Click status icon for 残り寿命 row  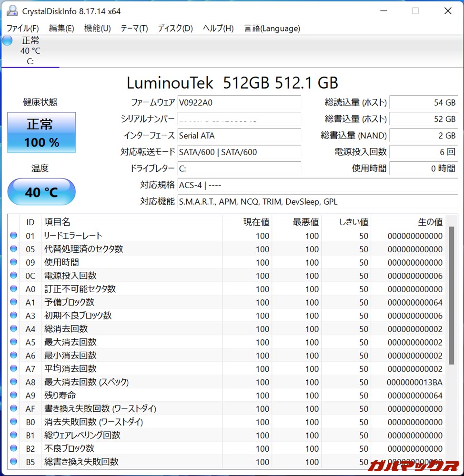tap(13, 396)
